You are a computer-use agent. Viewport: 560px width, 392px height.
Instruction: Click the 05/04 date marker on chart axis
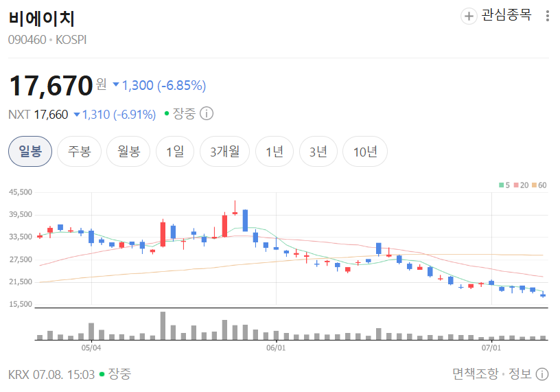click(91, 347)
